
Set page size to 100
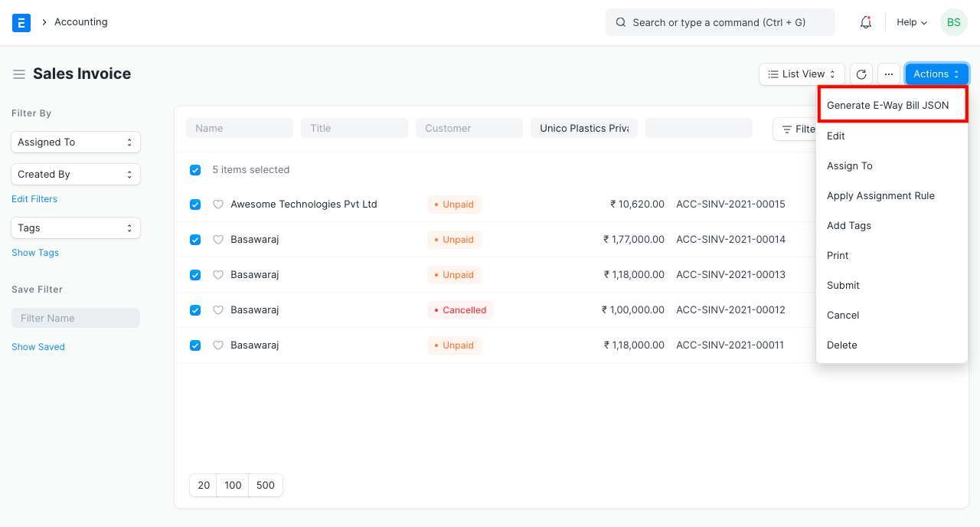(x=233, y=485)
